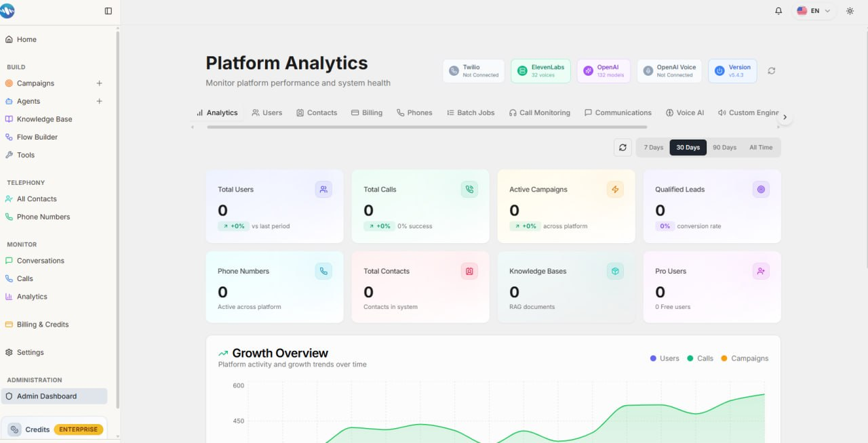Switch to the Contacts tab

(317, 112)
